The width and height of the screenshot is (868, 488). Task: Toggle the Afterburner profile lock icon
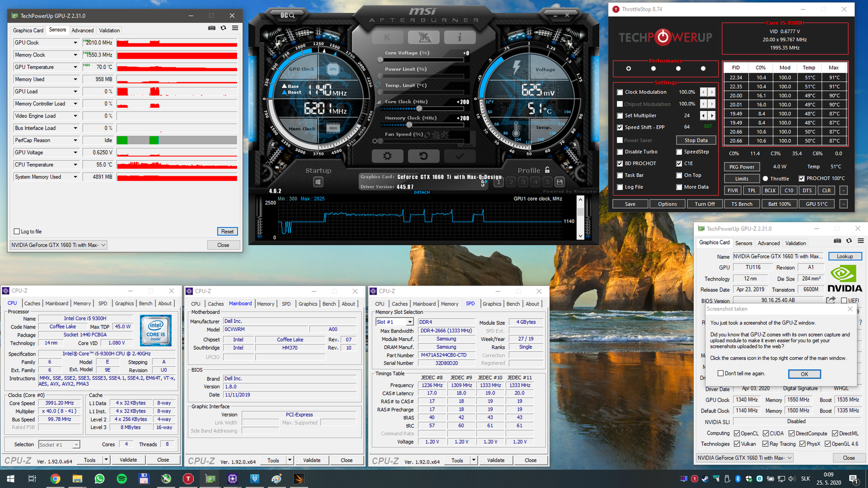pyautogui.click(x=547, y=170)
